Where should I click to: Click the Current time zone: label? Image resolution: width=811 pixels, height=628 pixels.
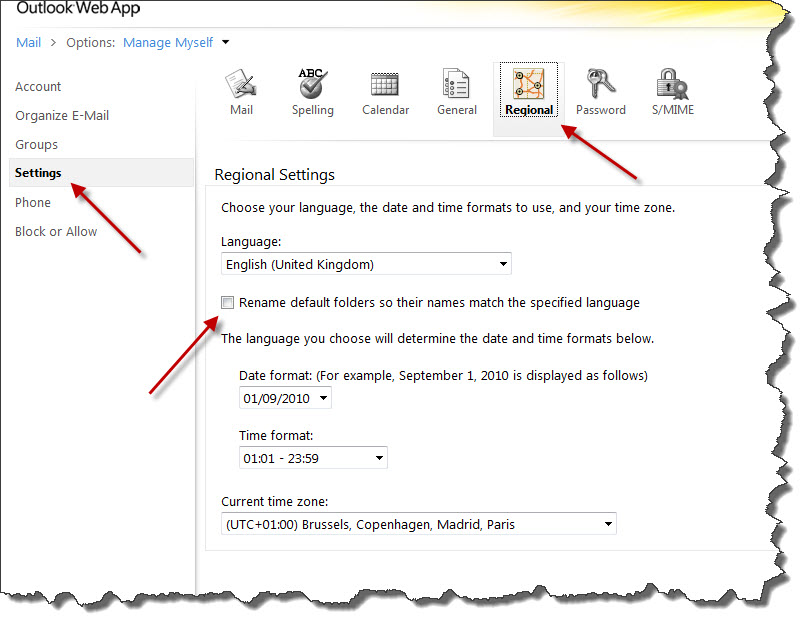pyautogui.click(x=275, y=502)
